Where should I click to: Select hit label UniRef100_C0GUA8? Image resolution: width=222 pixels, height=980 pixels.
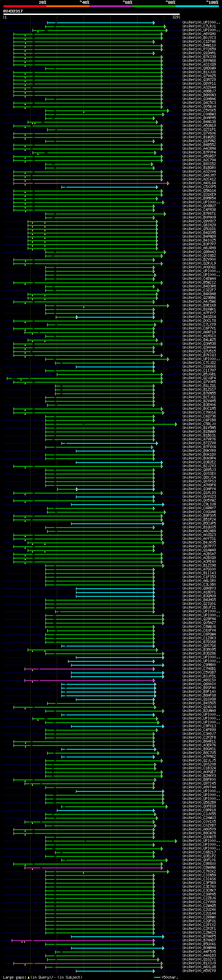[x=199, y=512]
